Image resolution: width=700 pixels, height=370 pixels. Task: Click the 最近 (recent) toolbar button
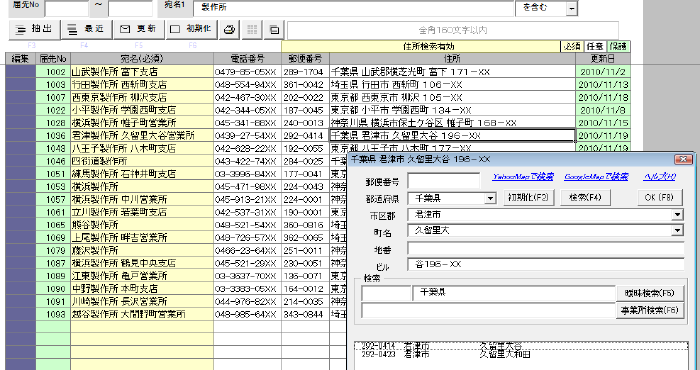(86, 29)
